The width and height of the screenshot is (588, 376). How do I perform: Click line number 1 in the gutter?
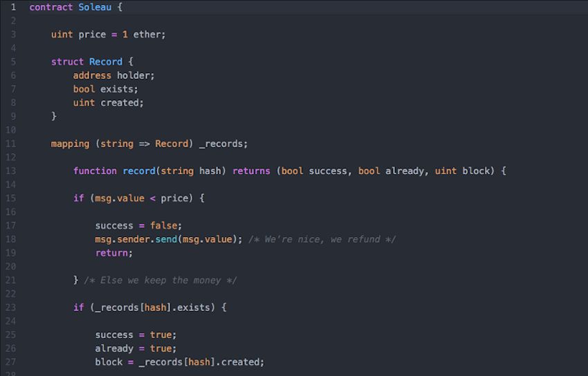pyautogui.click(x=12, y=7)
